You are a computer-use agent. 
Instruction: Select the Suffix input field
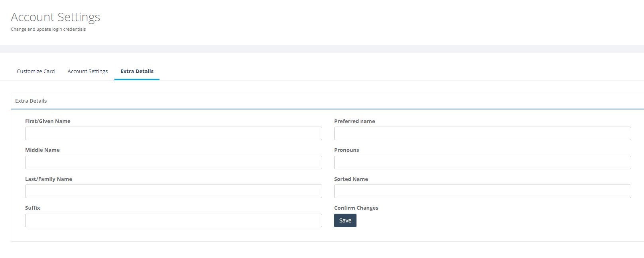pyautogui.click(x=173, y=220)
